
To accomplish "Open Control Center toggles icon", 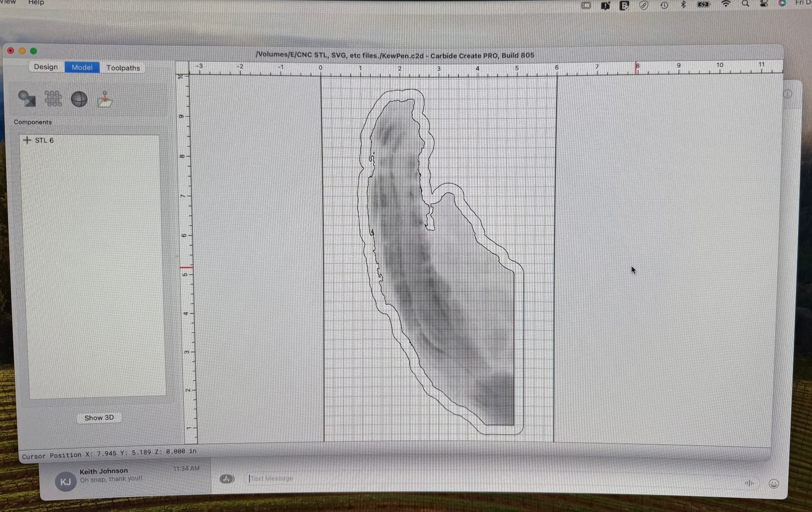I will pyautogui.click(x=764, y=4).
